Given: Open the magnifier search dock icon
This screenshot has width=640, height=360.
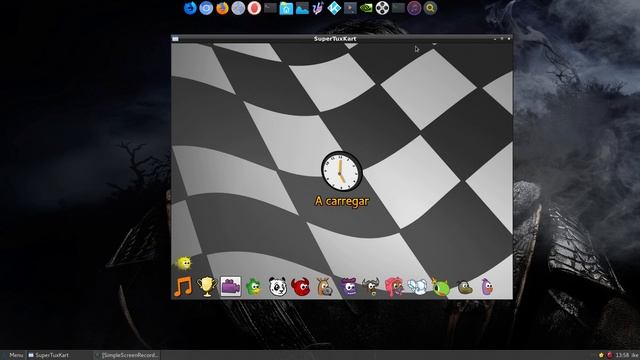Looking at the screenshot, I should (x=430, y=8).
